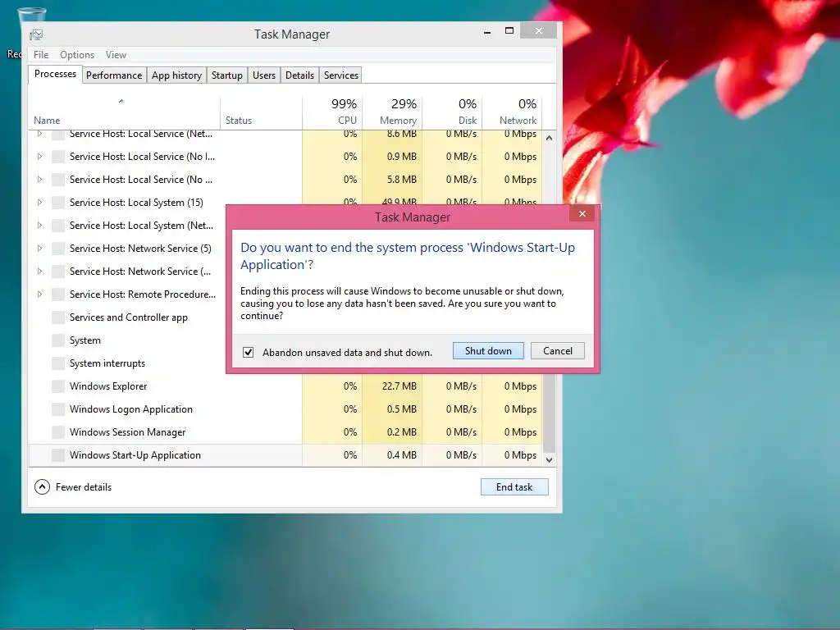Select Windows Logon Application row
840x630 pixels.
(x=285, y=409)
